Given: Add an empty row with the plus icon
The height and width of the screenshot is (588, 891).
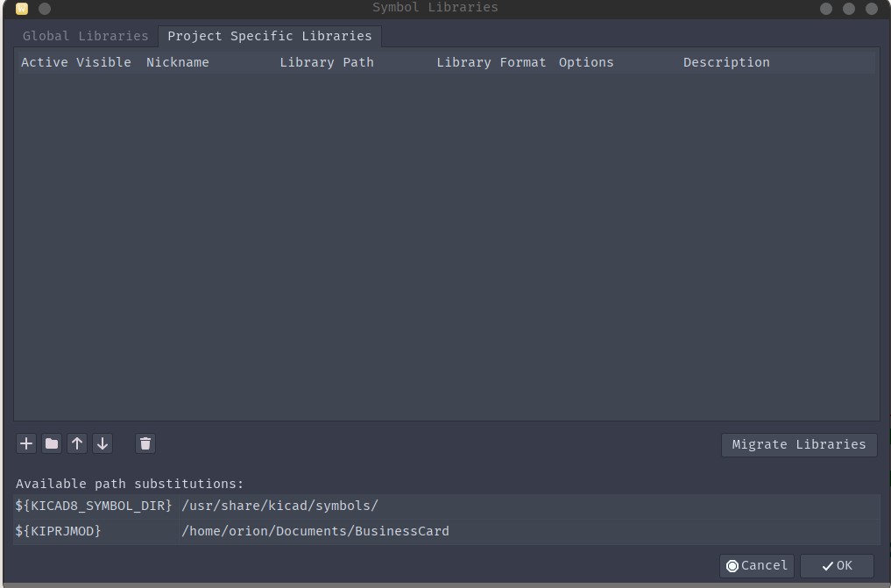Looking at the screenshot, I should pos(25,443).
